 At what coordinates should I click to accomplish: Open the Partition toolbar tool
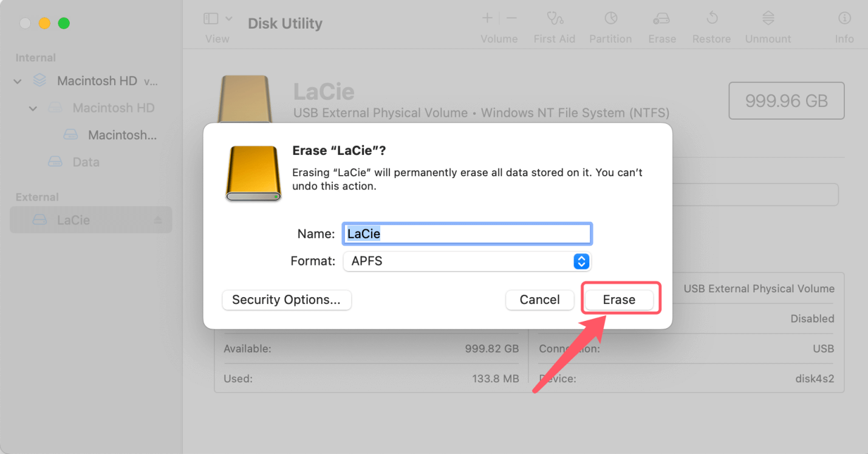pyautogui.click(x=610, y=18)
